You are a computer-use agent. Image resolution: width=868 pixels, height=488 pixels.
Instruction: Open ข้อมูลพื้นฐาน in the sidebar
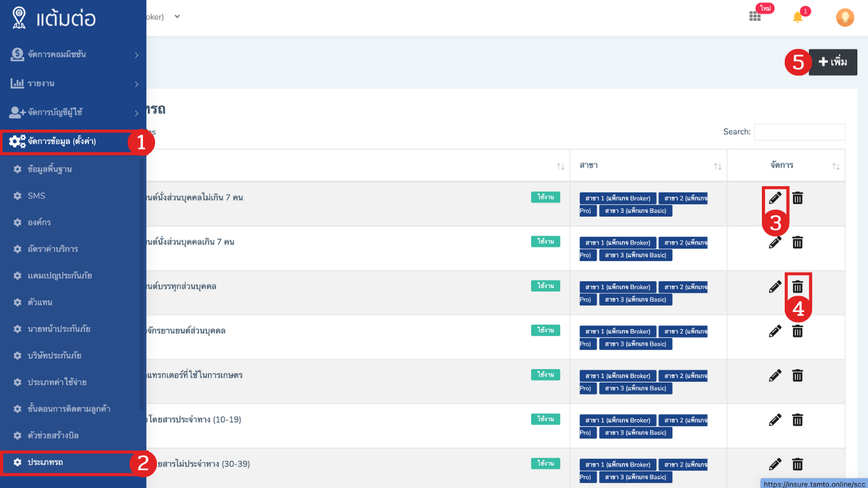(50, 169)
